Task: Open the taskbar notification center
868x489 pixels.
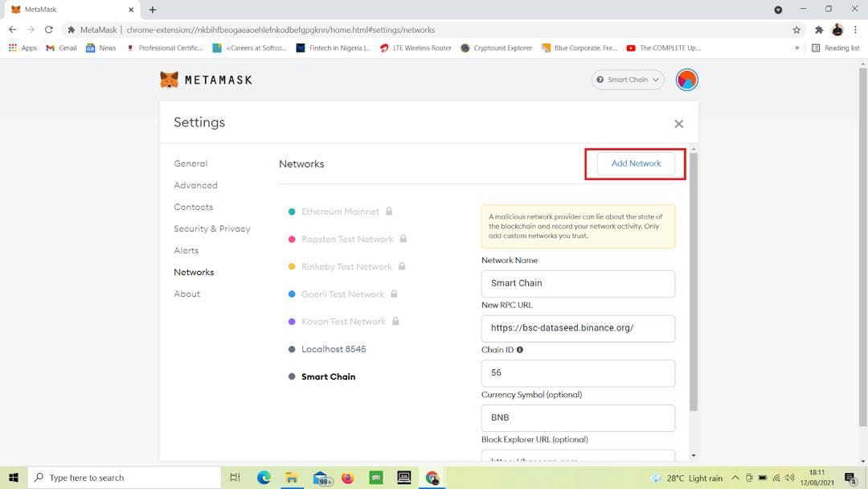Action: click(850, 478)
